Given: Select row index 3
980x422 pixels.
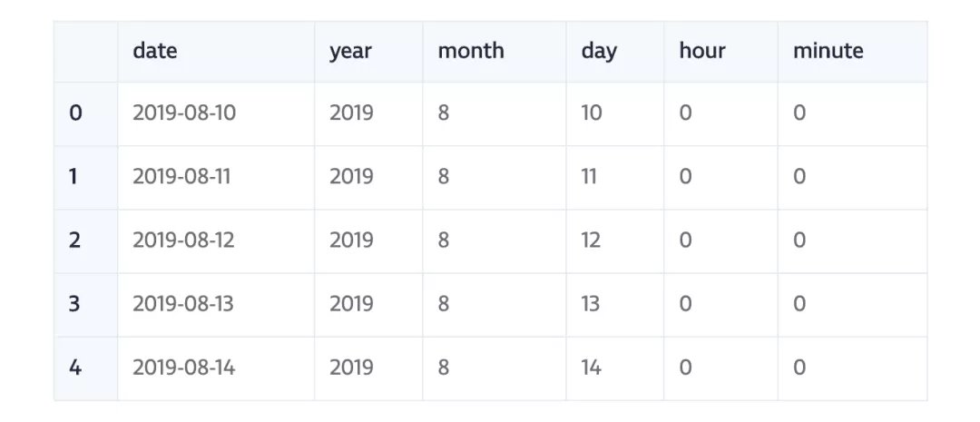Looking at the screenshot, I should click(x=75, y=304).
